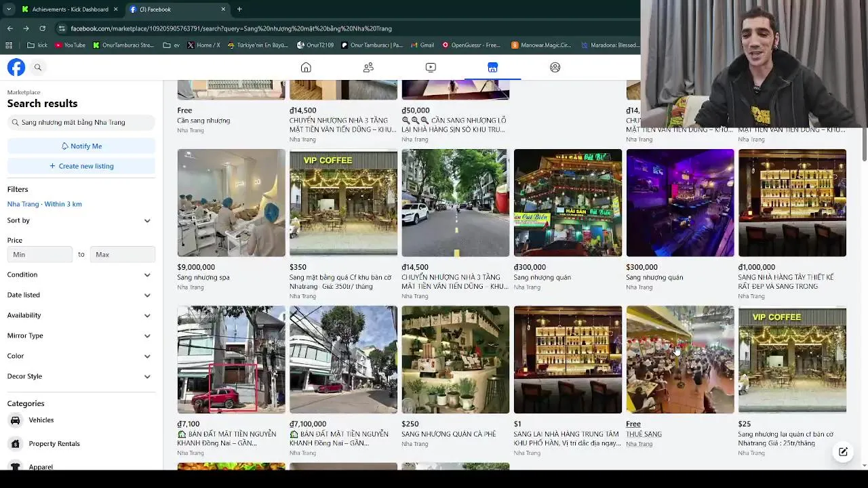The width and height of the screenshot is (868, 488).
Task: Open the Vehicles category link
Action: pyautogui.click(x=41, y=420)
